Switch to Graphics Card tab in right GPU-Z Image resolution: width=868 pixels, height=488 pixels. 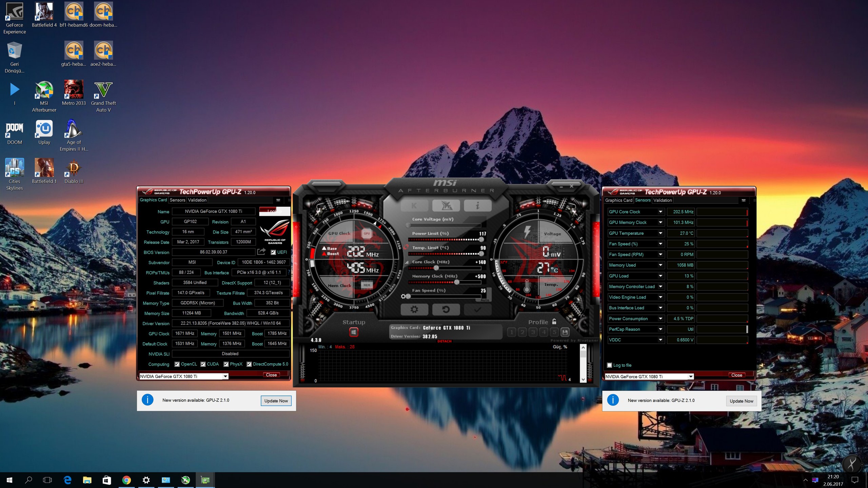(619, 200)
